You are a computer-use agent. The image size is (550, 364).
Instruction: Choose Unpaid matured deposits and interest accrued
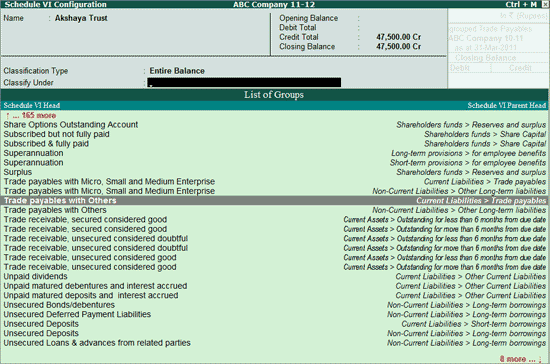point(275,295)
